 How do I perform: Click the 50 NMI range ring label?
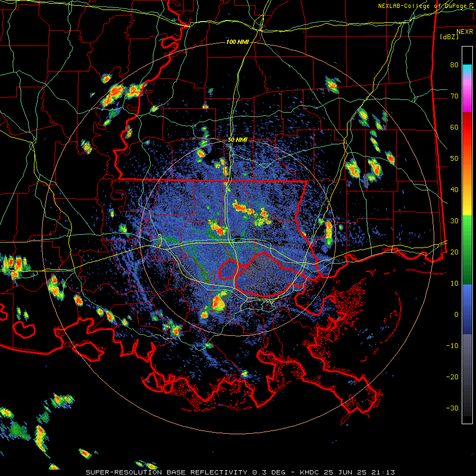click(237, 140)
